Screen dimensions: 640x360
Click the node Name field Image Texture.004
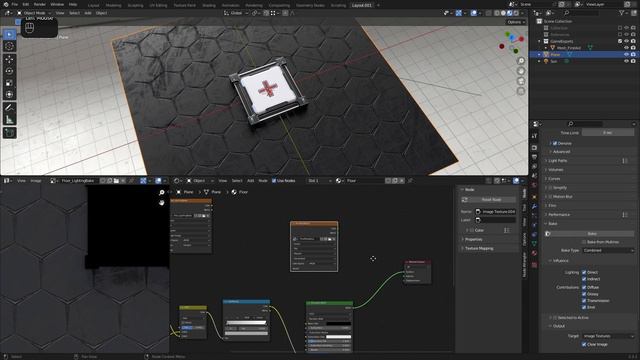point(495,211)
